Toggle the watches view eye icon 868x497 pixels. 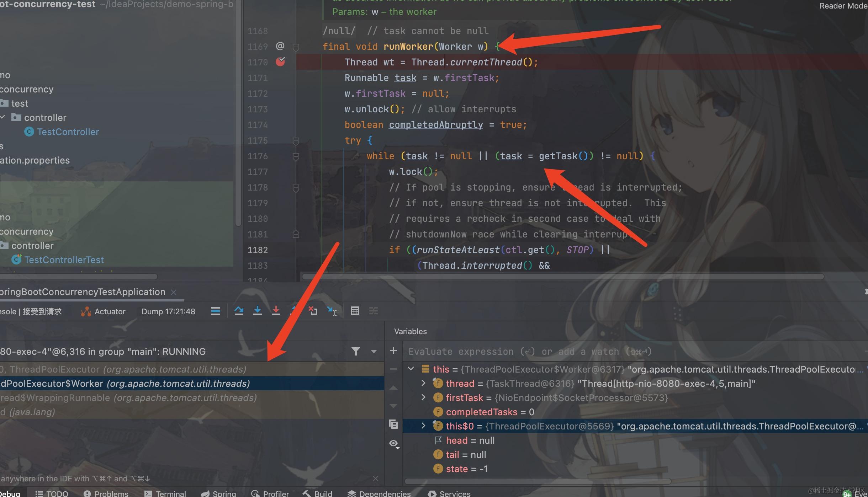point(394,444)
